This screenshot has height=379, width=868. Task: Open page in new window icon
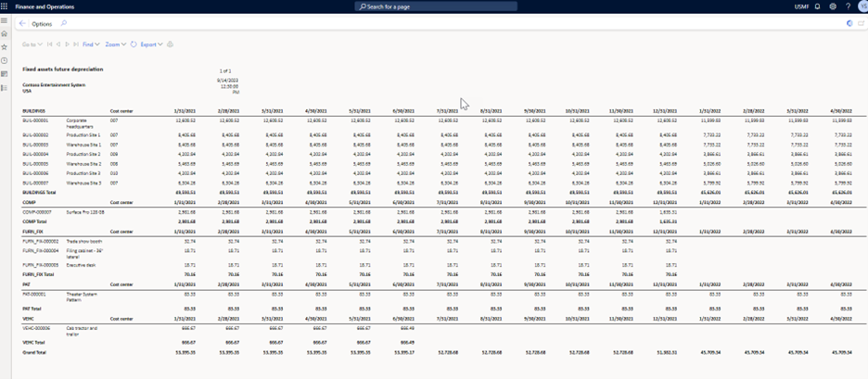click(x=861, y=23)
